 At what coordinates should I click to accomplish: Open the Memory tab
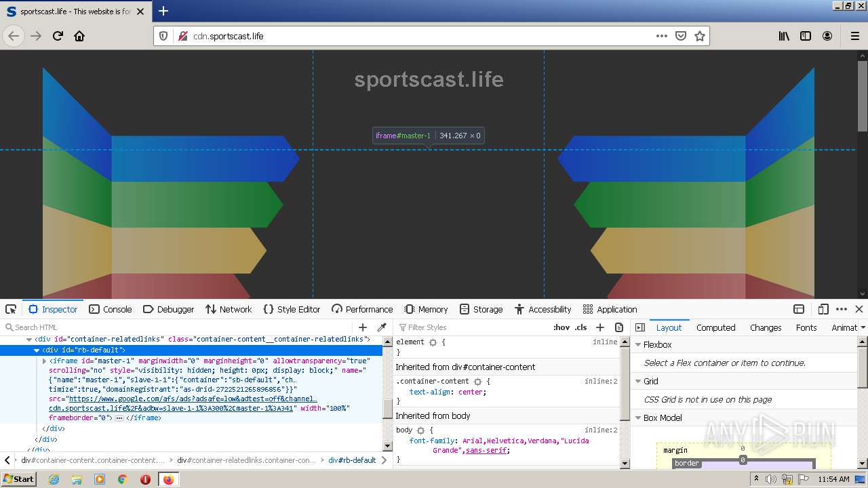click(426, 309)
